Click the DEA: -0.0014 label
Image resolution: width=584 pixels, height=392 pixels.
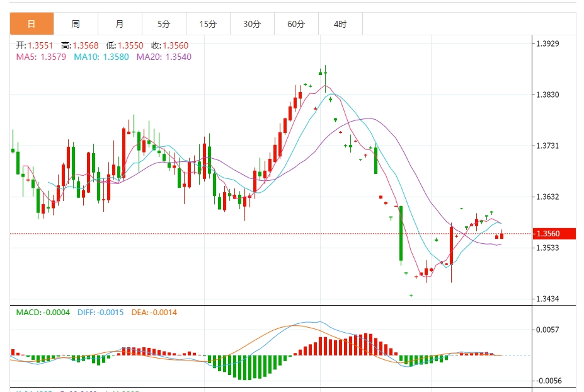(x=154, y=313)
